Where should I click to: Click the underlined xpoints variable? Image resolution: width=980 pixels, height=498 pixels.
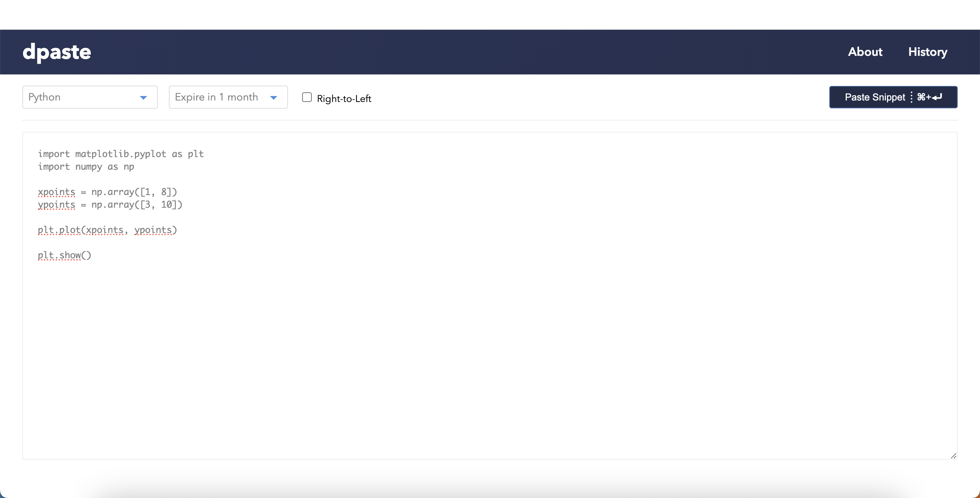tap(56, 192)
